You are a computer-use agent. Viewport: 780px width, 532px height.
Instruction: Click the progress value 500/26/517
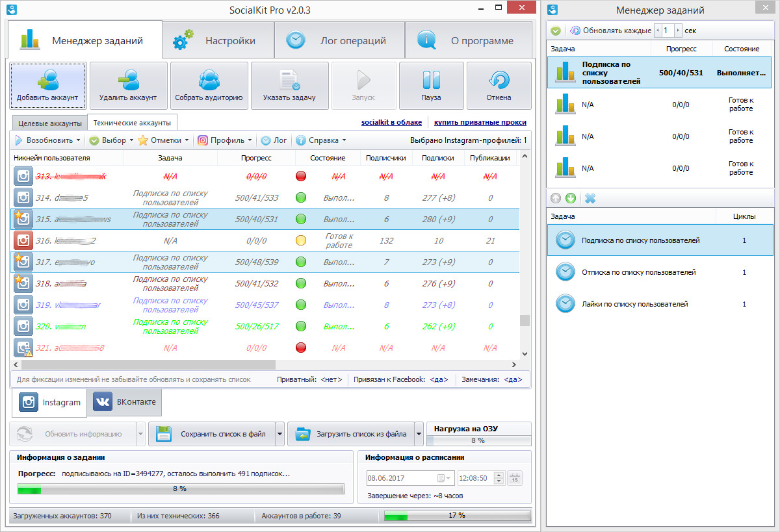256,326
